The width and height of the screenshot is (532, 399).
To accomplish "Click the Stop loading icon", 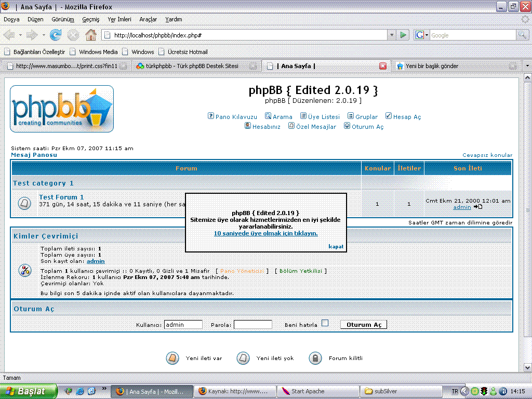I will [x=73, y=35].
